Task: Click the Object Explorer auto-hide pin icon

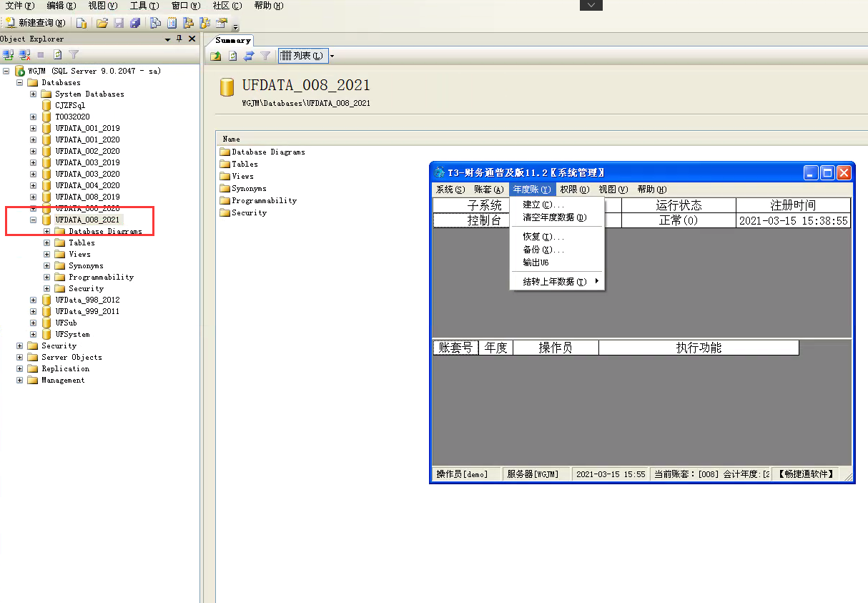Action: coord(179,39)
